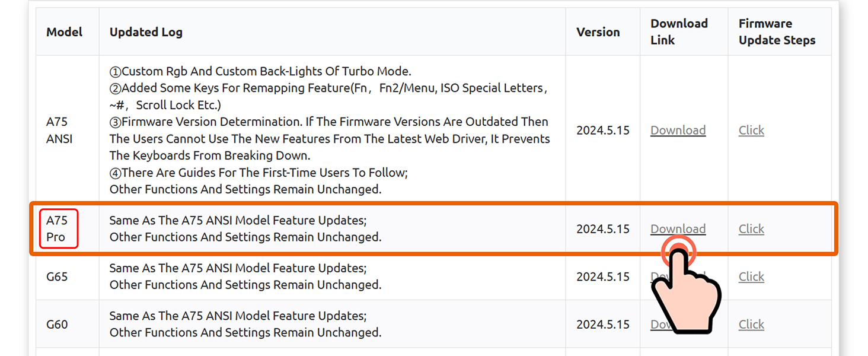Click the partially hidden G65 Download link
The width and height of the screenshot is (868, 356).
657,276
